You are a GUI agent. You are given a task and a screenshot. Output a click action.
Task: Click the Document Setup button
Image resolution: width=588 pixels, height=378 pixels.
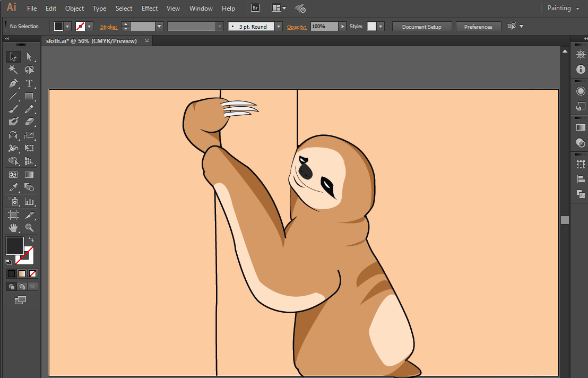(x=422, y=27)
